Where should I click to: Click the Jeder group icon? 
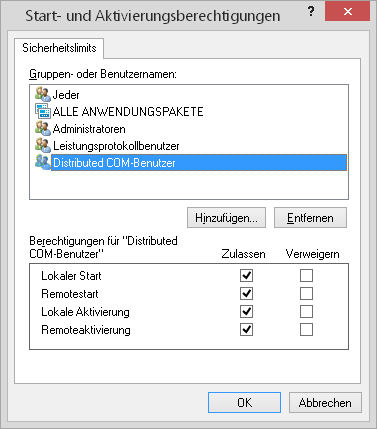click(x=43, y=95)
